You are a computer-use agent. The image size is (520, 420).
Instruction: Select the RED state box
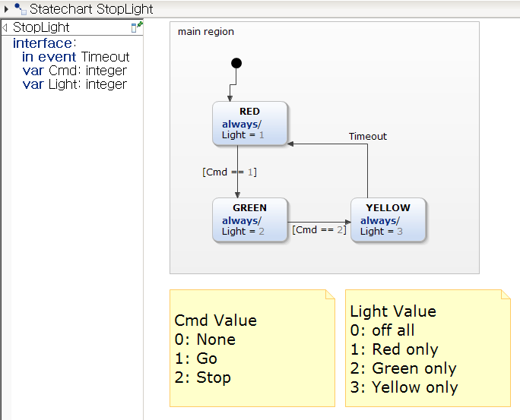(x=249, y=123)
